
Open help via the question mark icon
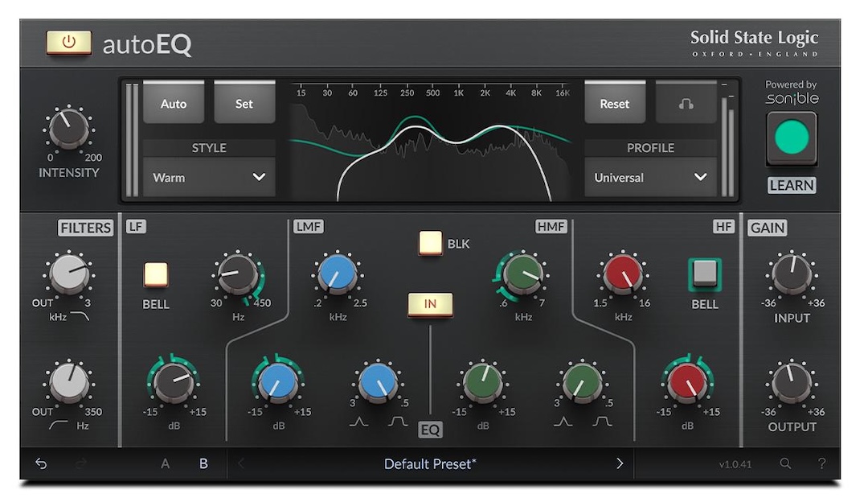(821, 464)
